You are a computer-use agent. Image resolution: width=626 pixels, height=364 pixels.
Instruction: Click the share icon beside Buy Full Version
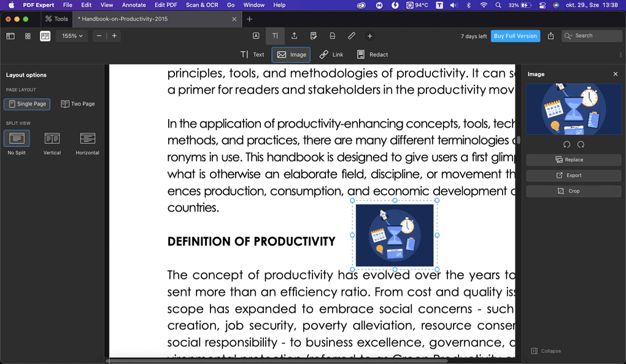tap(551, 36)
